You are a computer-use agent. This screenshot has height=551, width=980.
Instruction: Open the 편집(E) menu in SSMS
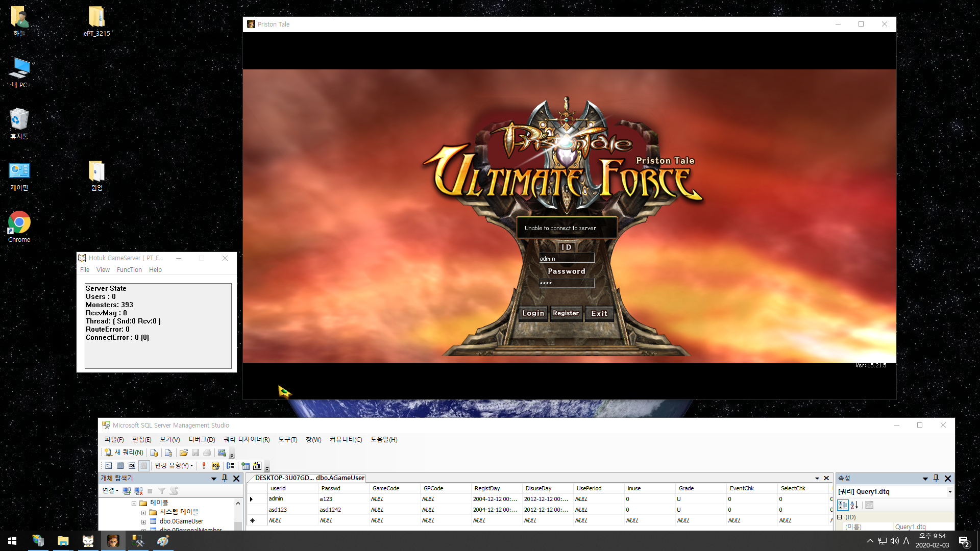(x=141, y=439)
